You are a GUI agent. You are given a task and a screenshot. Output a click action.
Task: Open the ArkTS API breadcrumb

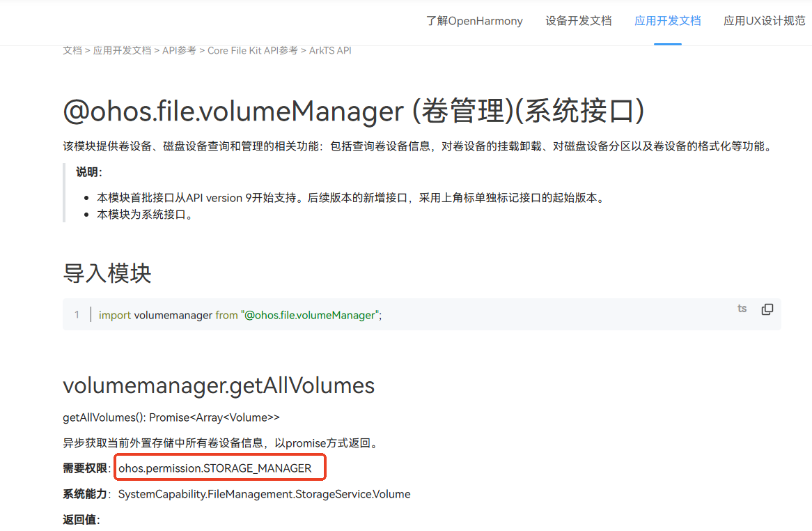pyautogui.click(x=330, y=51)
